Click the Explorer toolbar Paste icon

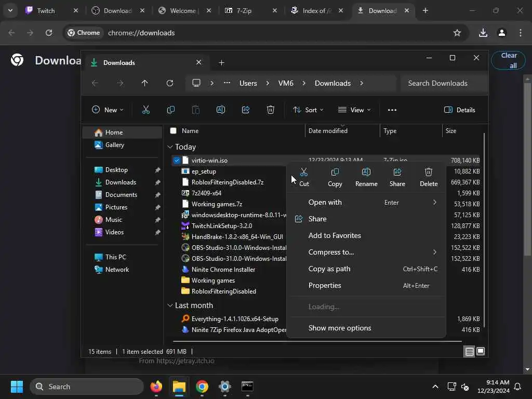196,110
